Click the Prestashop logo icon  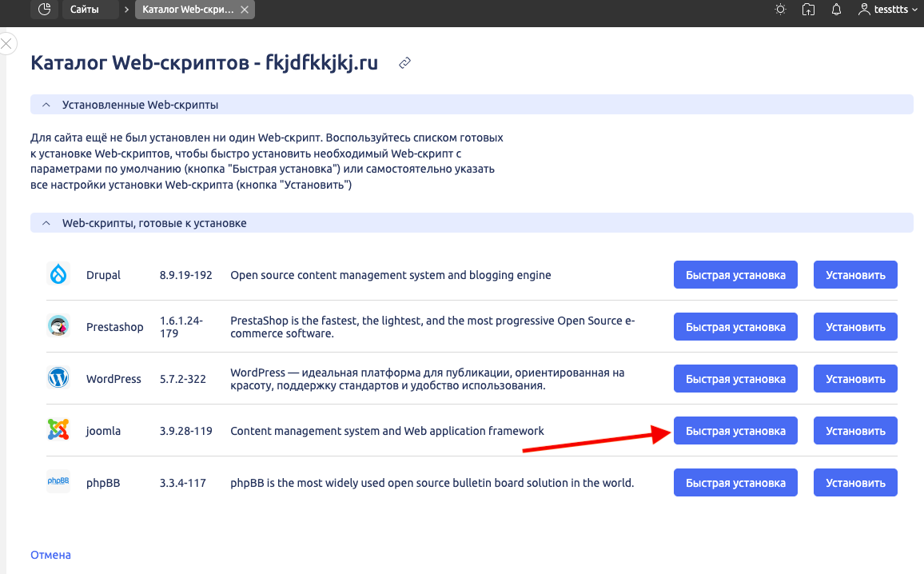58,326
